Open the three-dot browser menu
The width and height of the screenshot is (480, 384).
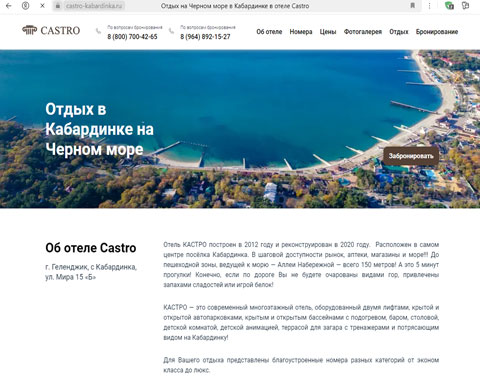pyautogui.click(x=430, y=6)
